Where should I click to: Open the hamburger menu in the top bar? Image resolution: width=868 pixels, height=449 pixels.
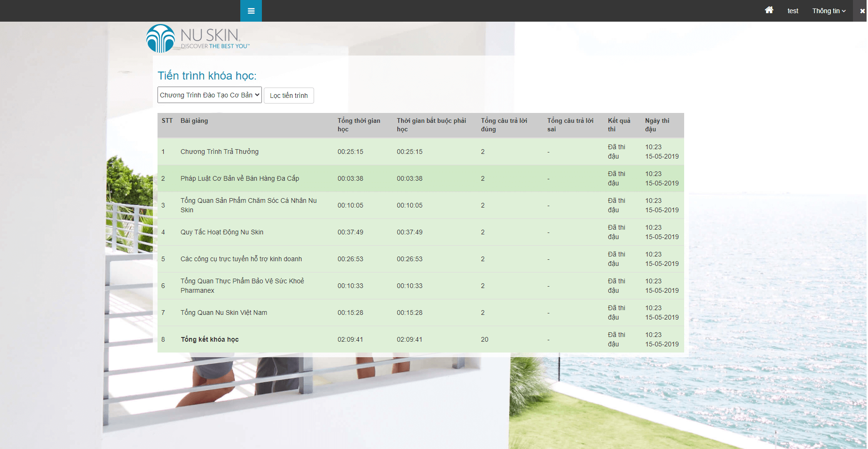coord(251,11)
